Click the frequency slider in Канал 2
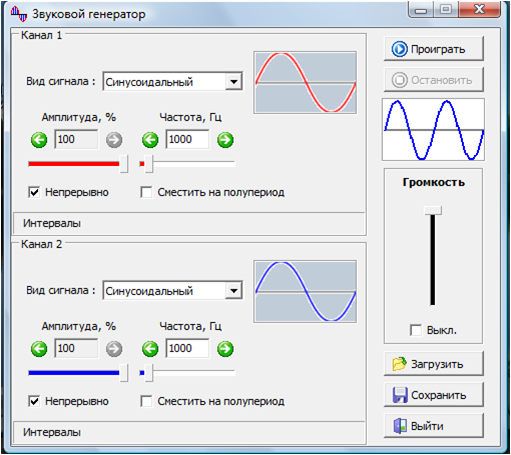The image size is (511, 455). (x=187, y=373)
